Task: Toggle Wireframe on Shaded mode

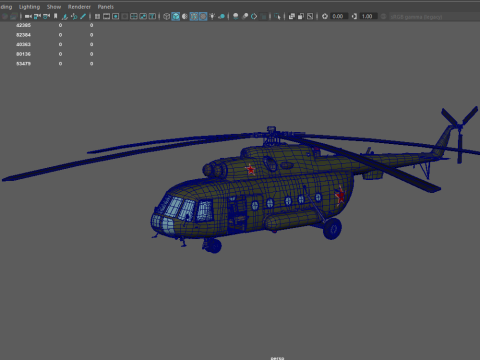Action: 194,16
